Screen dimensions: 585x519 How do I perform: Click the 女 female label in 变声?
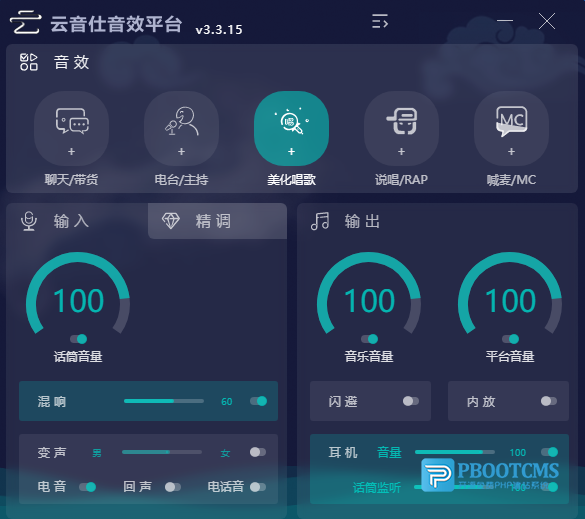(x=225, y=453)
